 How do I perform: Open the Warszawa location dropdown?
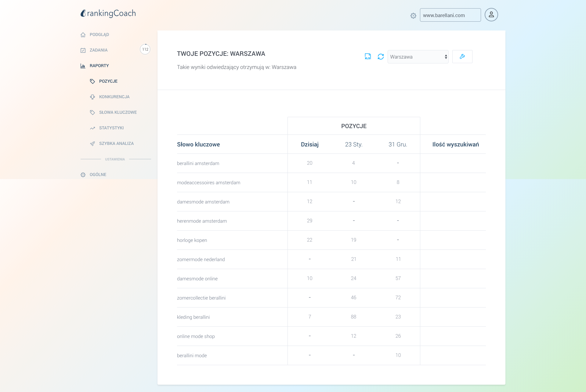pyautogui.click(x=418, y=57)
